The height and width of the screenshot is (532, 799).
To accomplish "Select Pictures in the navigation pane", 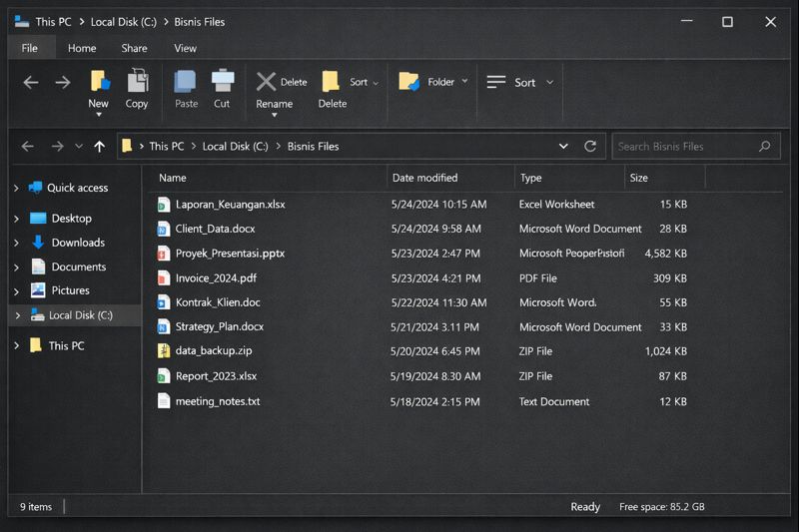I will click(x=70, y=290).
